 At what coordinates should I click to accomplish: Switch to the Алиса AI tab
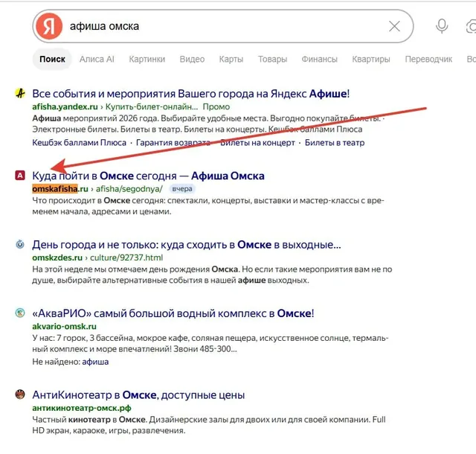pyautogui.click(x=97, y=59)
